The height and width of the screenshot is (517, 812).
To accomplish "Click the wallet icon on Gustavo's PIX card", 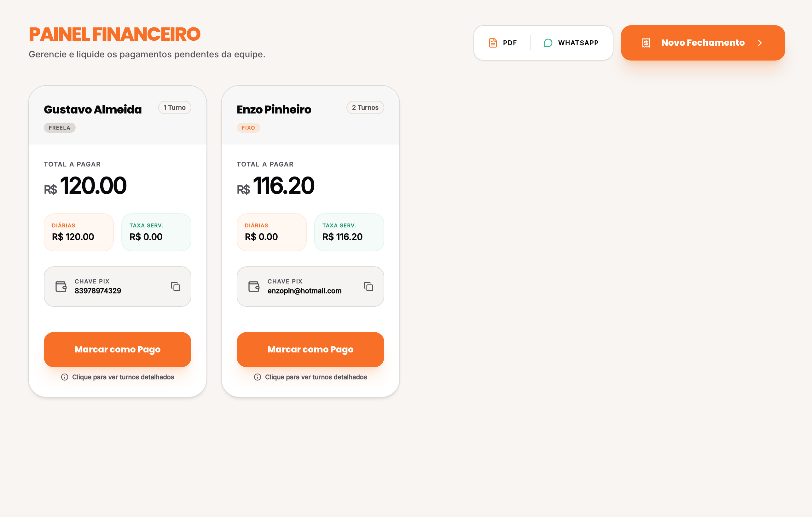I will (x=61, y=286).
